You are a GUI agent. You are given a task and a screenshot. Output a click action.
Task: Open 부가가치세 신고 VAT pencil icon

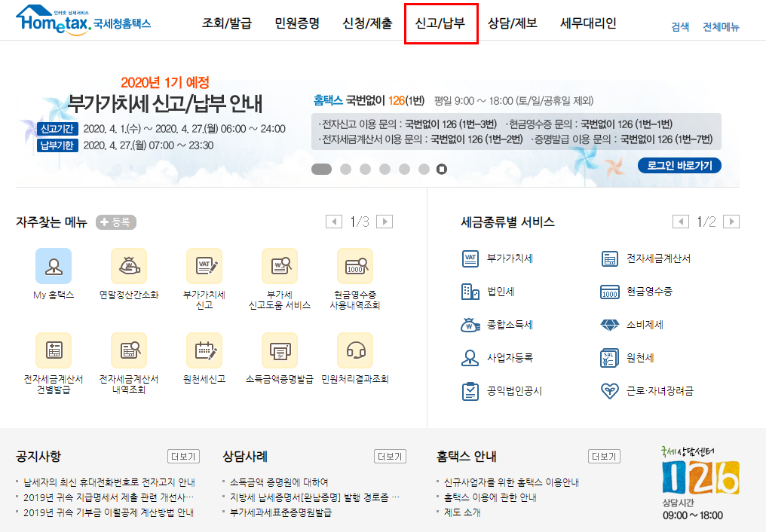pyautogui.click(x=204, y=266)
